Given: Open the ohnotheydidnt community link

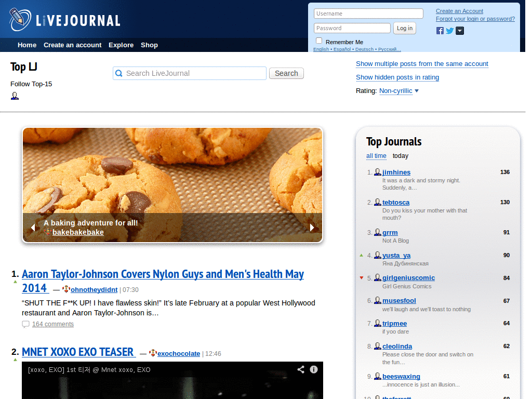Looking at the screenshot, I should 94,290.
